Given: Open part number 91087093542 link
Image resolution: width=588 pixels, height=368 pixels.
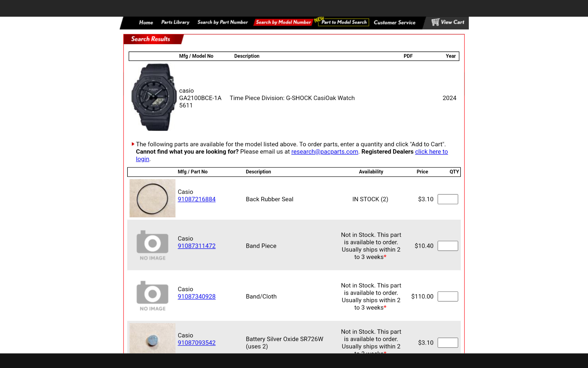Looking at the screenshot, I should [197, 343].
